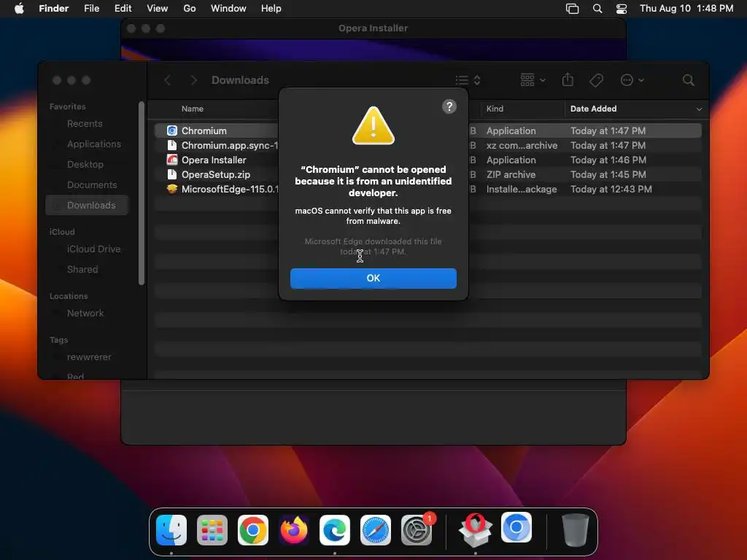Click the OperaSetup.zip document icon
This screenshot has width=747, height=560.
[172, 175]
